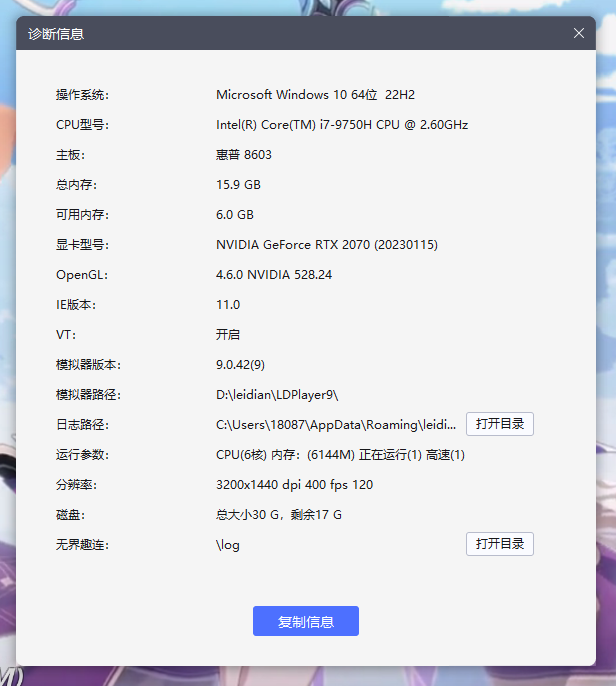This screenshot has height=686, width=616.
Task: Open directory next to 日志路径
Action: click(x=499, y=424)
